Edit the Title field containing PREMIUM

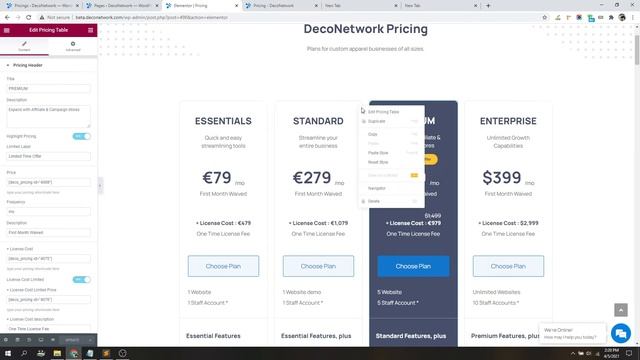pyautogui.click(x=48, y=89)
